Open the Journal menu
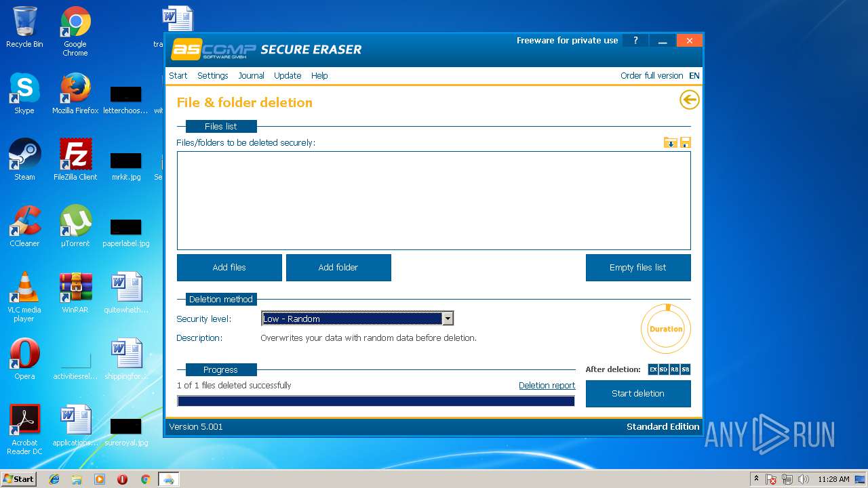The image size is (868, 488). coord(251,76)
